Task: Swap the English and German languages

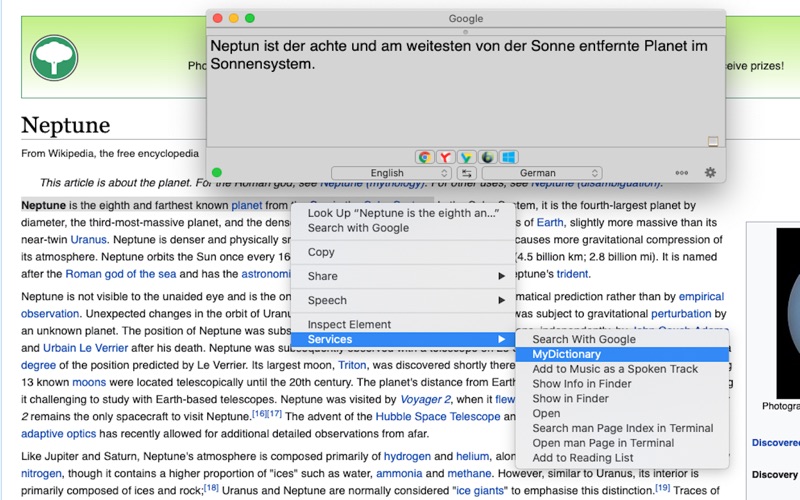Action: 466,173
